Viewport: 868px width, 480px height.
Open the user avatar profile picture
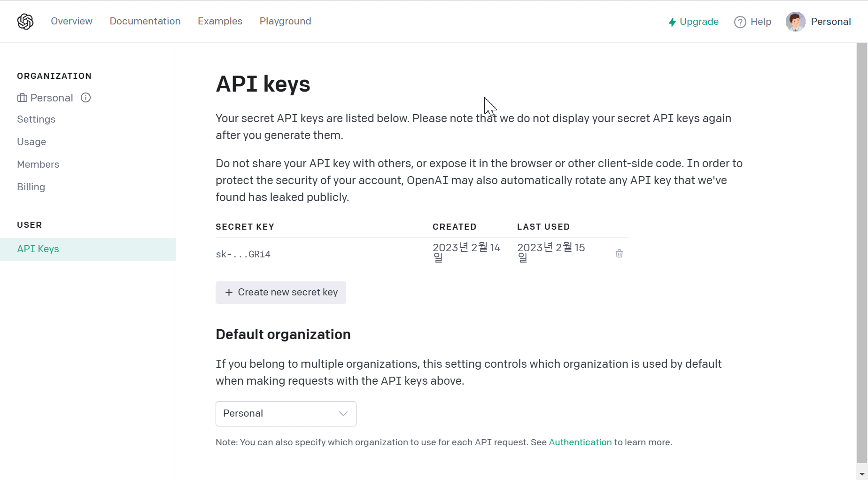[x=795, y=22]
